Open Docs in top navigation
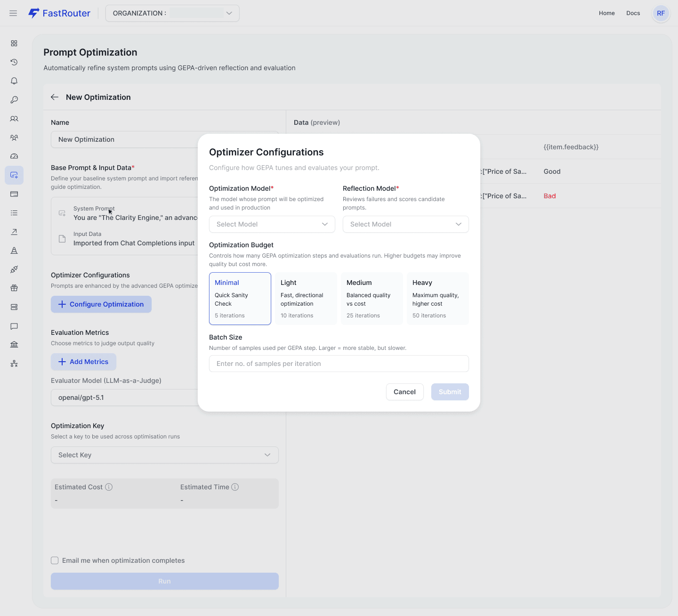Image resolution: width=678 pixels, height=616 pixels. pyautogui.click(x=633, y=13)
